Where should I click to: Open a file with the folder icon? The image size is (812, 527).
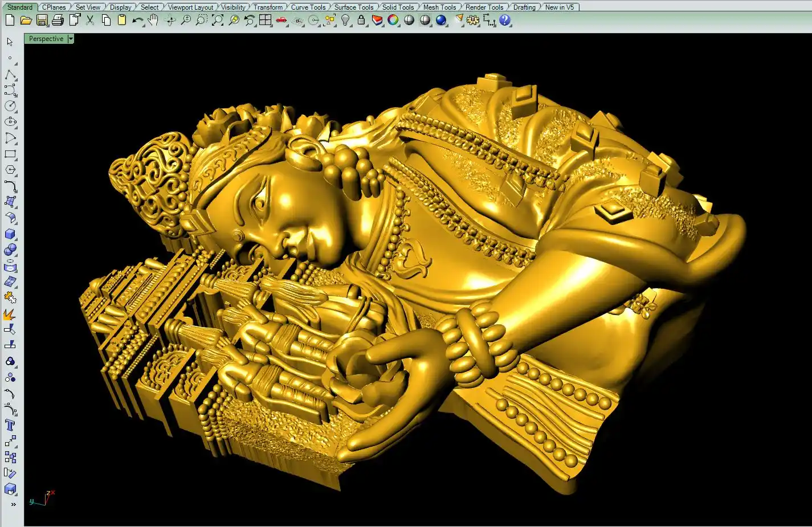pyautogui.click(x=26, y=21)
